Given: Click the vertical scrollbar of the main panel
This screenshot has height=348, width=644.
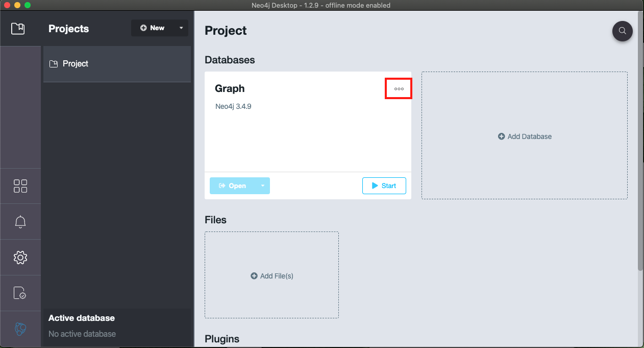Looking at the screenshot, I should (x=640, y=141).
